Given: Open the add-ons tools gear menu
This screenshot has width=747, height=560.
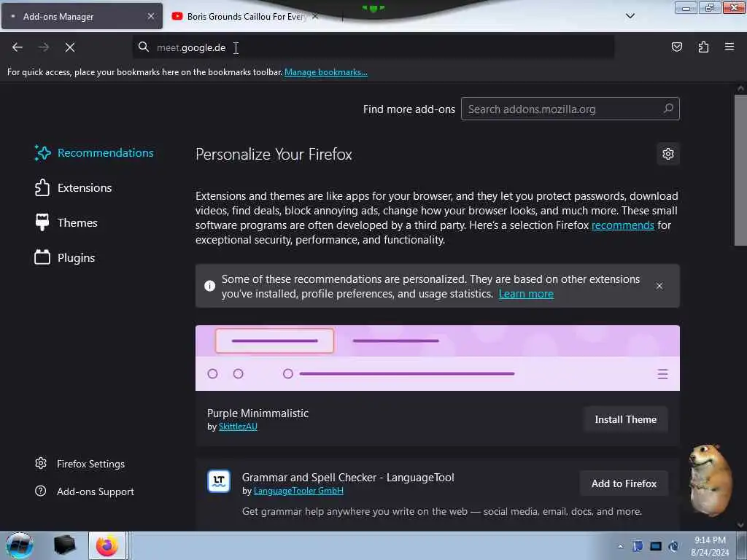Looking at the screenshot, I should pos(668,154).
